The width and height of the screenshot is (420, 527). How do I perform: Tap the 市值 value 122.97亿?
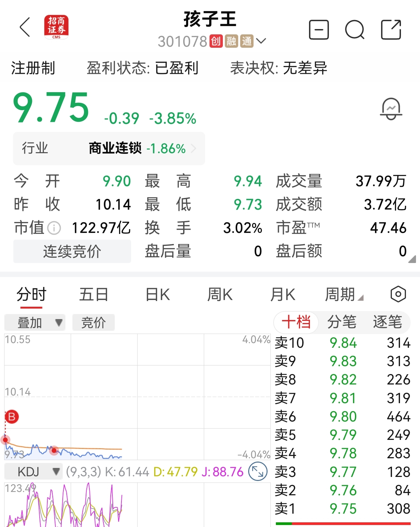point(101,228)
